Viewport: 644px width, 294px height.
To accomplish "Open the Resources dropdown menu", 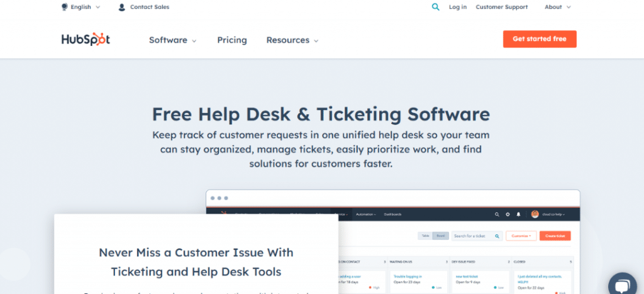I will 292,40.
